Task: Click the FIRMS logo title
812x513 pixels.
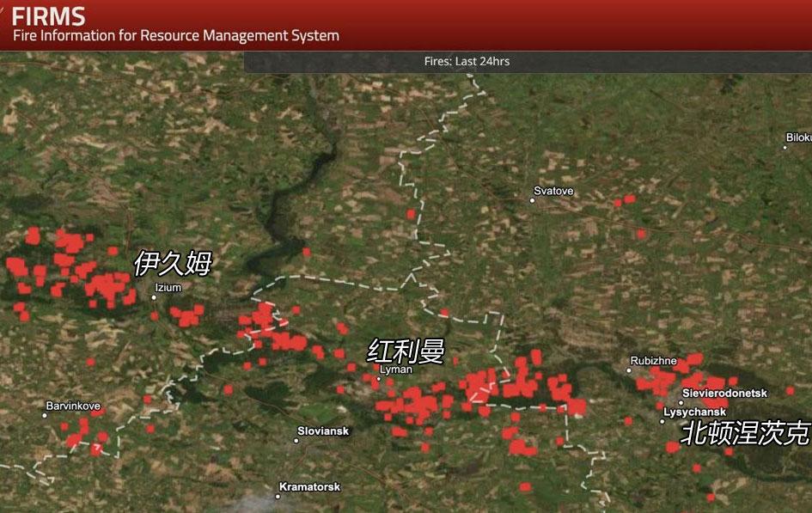Action: [x=48, y=16]
